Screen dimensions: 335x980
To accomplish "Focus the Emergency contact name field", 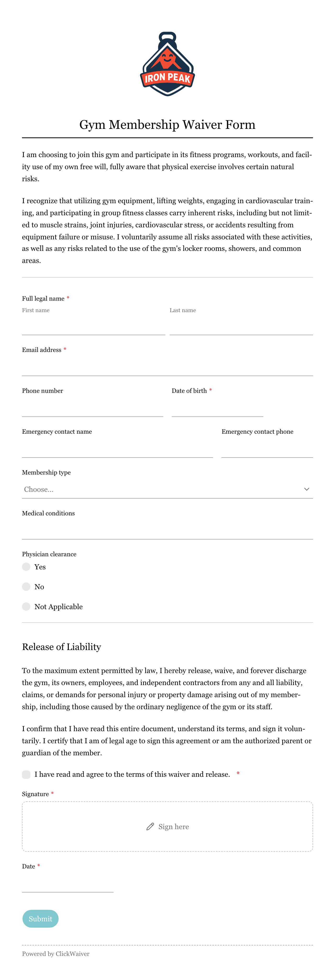I will coord(118,448).
